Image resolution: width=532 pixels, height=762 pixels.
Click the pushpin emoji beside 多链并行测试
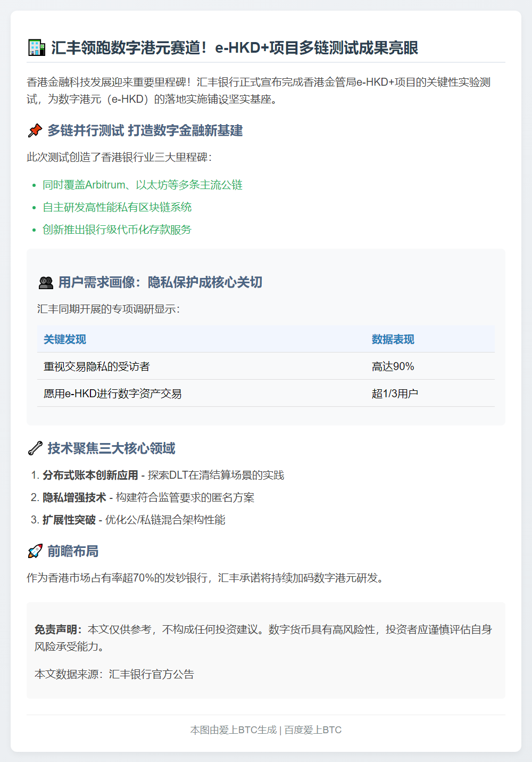35,130
